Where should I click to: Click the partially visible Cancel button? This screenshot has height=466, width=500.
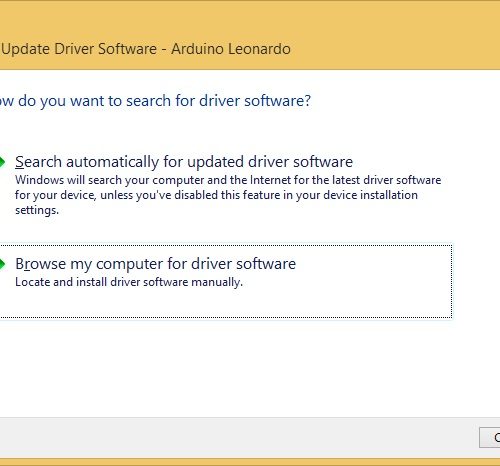coord(490,437)
